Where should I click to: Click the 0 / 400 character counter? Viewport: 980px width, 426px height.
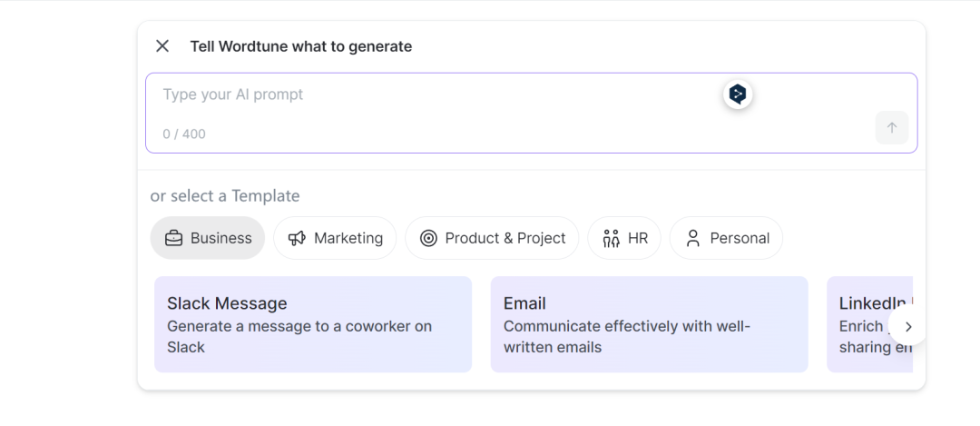[x=183, y=134]
